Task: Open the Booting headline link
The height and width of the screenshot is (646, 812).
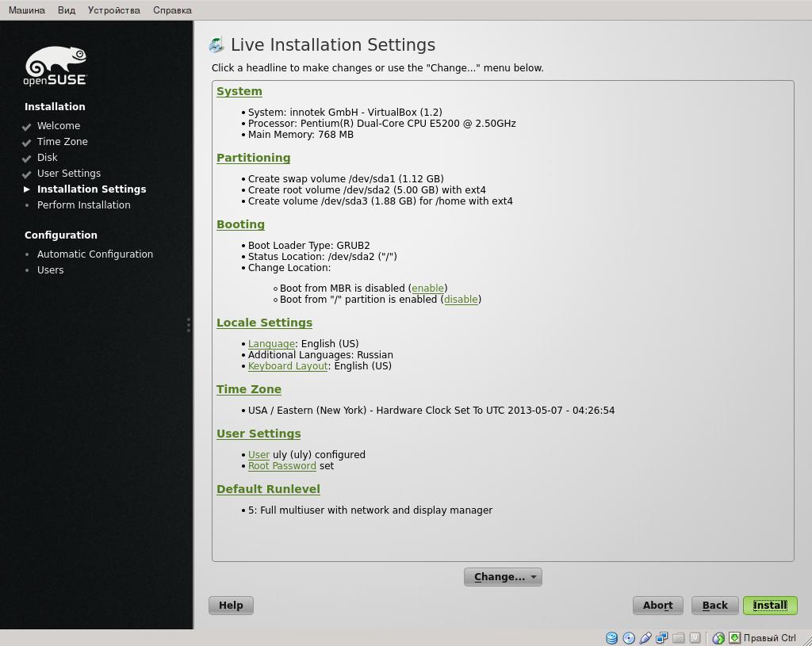Action: (x=241, y=224)
